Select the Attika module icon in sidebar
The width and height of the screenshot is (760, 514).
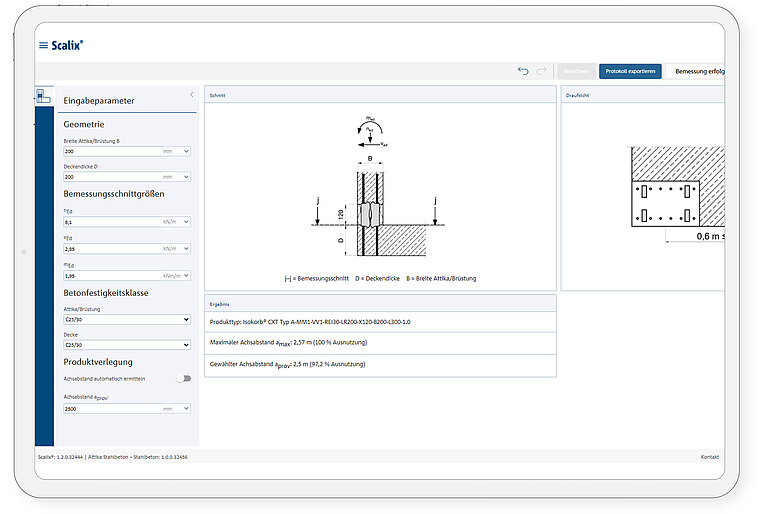[x=43, y=96]
